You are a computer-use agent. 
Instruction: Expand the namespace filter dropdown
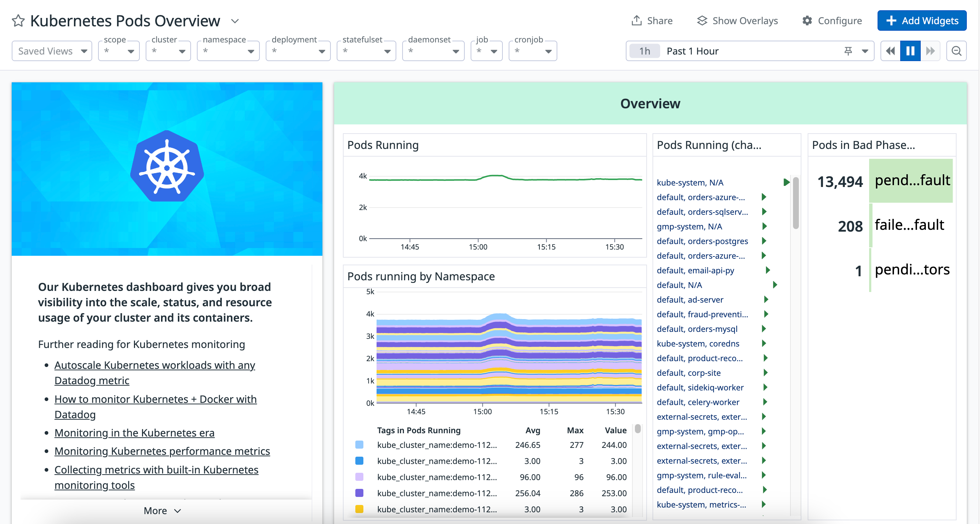(x=228, y=51)
